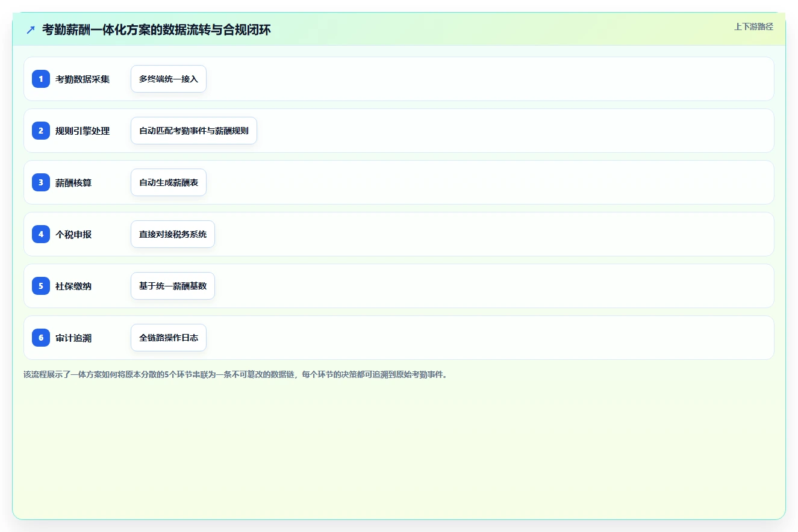Viewport: 798px width, 532px height.
Task: Click the 审计追溯 step label
Action: tap(73, 338)
